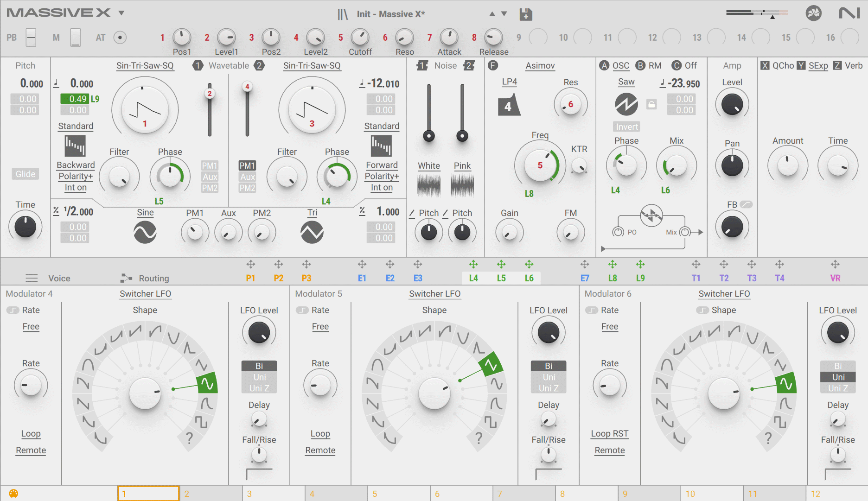Screen dimensions: 868x501
Task: Open the Standard mode menu on oscillator 1
Action: tap(76, 126)
